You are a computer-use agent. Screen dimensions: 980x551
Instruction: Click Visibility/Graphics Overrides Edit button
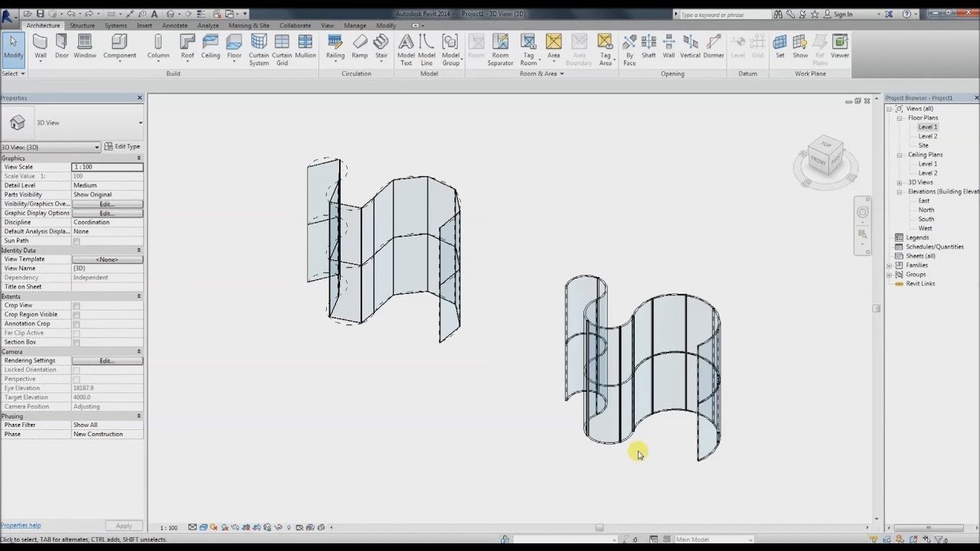(107, 204)
